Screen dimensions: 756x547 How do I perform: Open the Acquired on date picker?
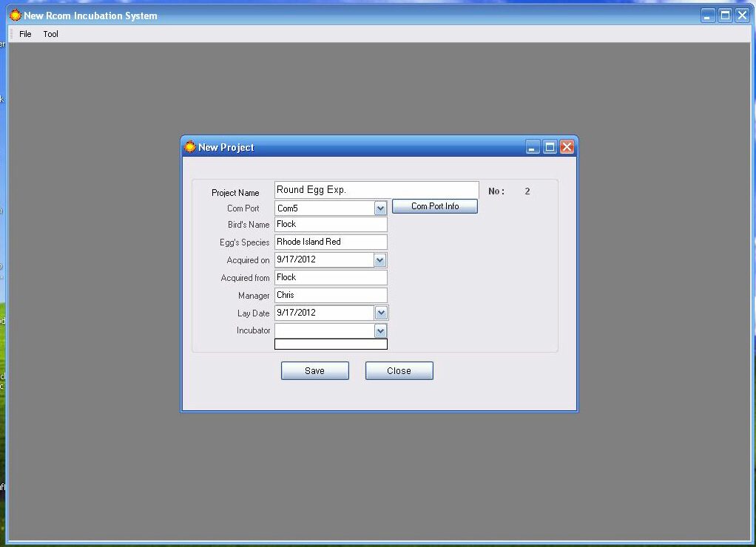click(380, 260)
